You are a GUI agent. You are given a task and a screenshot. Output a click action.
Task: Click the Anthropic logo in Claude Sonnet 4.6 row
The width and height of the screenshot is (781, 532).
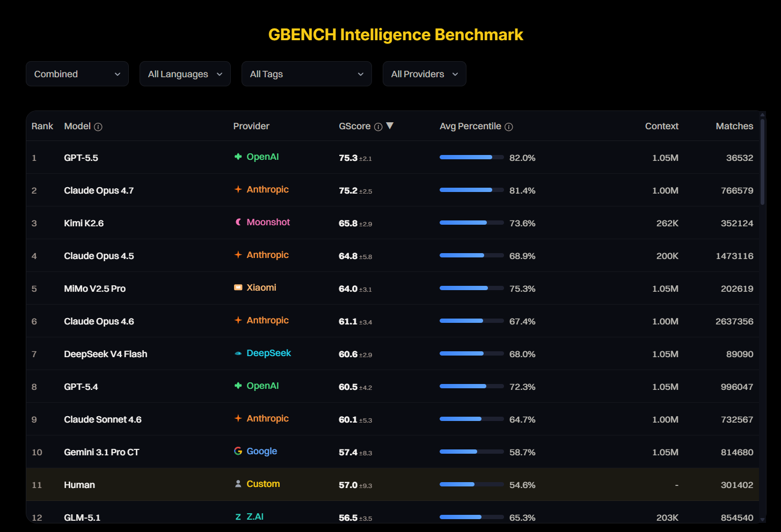pyautogui.click(x=238, y=418)
